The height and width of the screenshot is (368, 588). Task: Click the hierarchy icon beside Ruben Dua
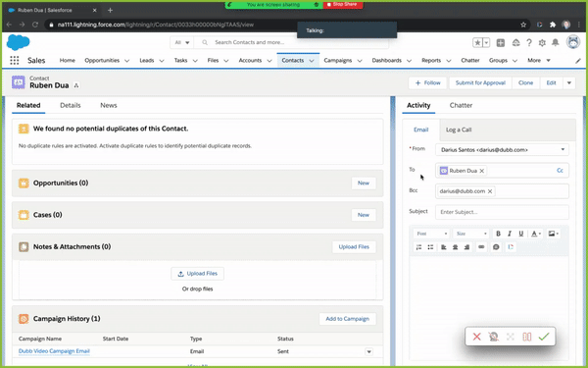pos(76,85)
